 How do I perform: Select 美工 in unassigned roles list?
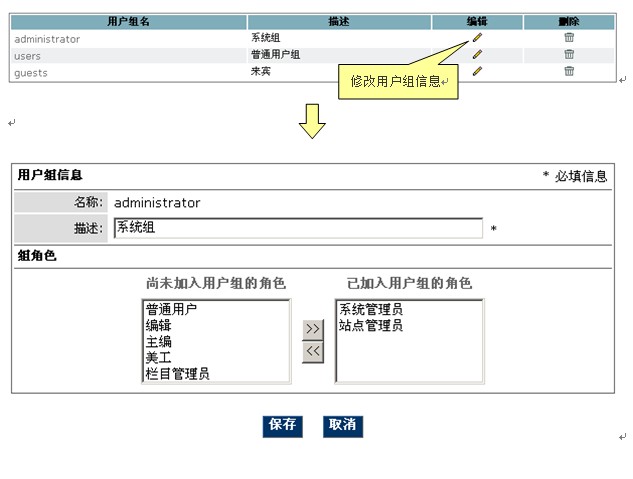click(x=158, y=358)
